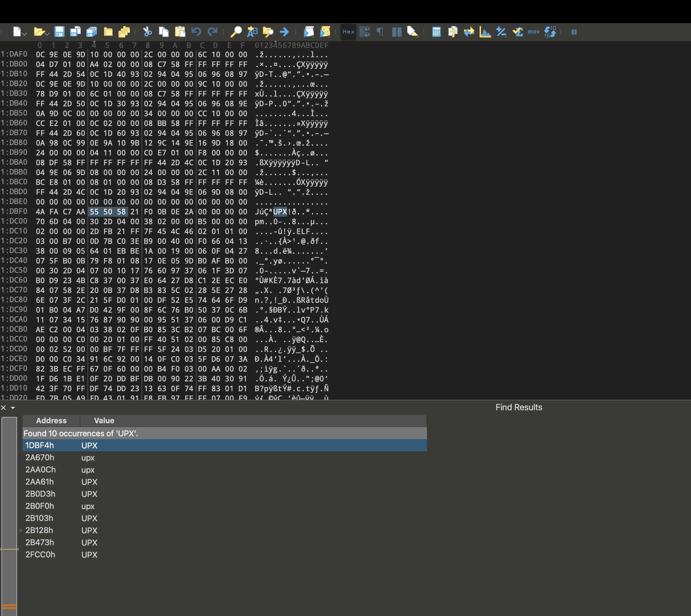Click the mini-map scrollbar beside results
Screen dimensions: 691x616
[9, 516]
